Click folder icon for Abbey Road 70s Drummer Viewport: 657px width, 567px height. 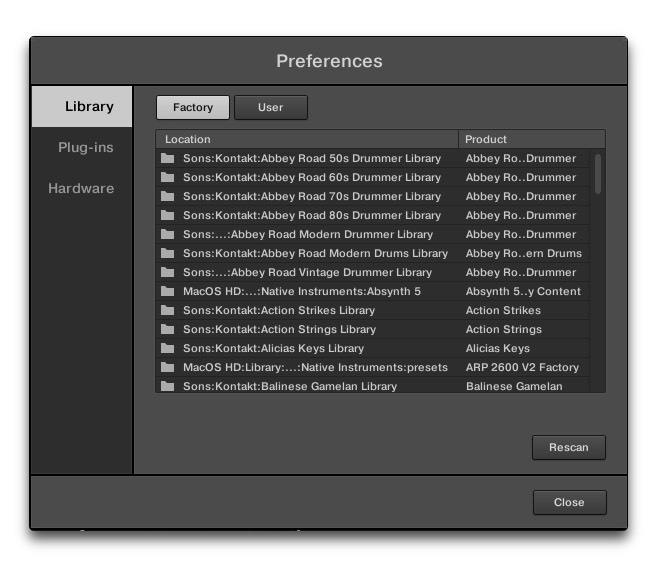[168, 196]
